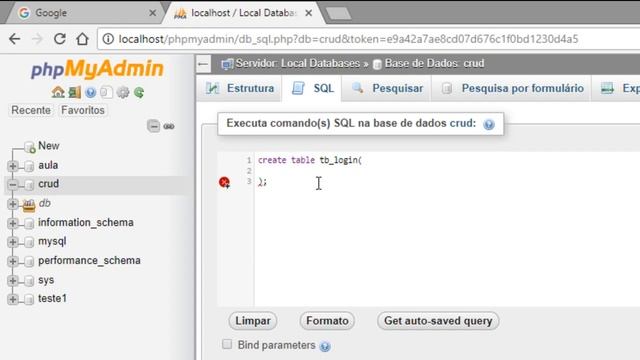
Task: Show the Favoritos tables list
Action: pos(83,110)
